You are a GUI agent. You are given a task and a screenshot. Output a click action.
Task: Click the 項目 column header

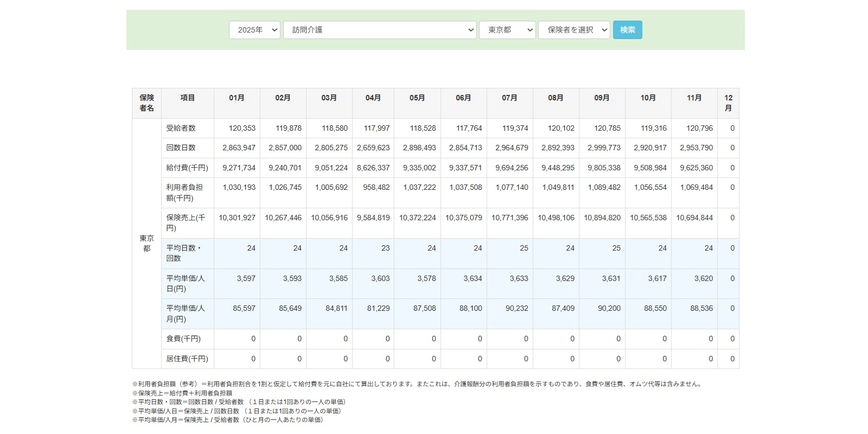tap(187, 98)
